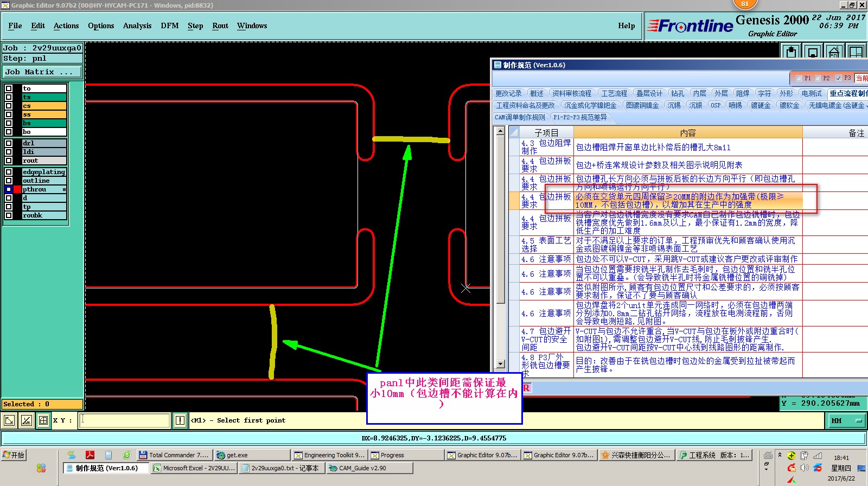Toggle visibility box of 'ts' layer
This screenshot has width=868, height=486.
tap(9, 97)
